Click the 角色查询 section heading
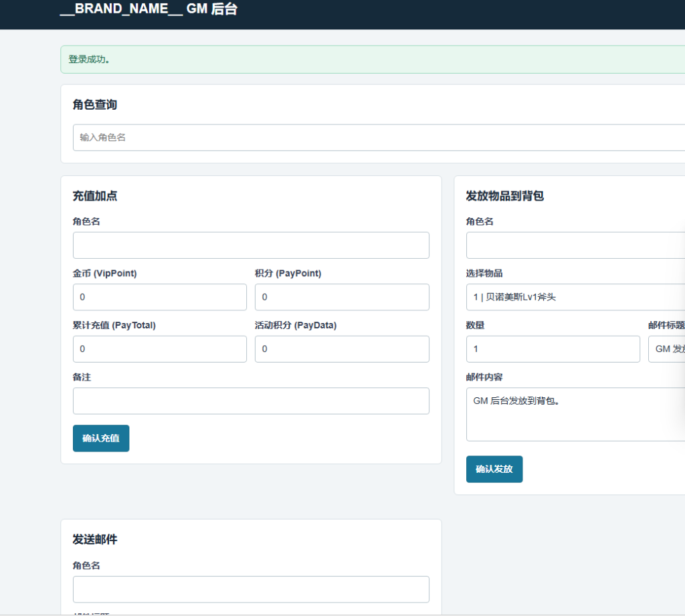 [x=95, y=105]
